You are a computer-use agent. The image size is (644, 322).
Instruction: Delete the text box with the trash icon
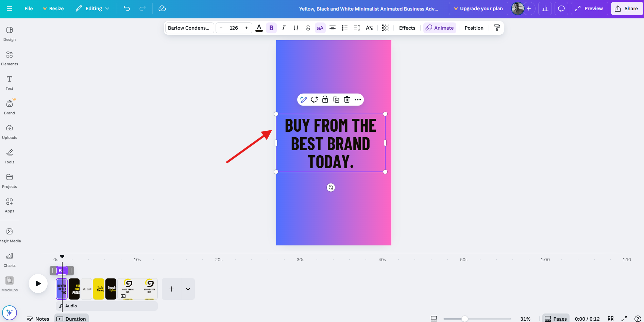point(347,99)
